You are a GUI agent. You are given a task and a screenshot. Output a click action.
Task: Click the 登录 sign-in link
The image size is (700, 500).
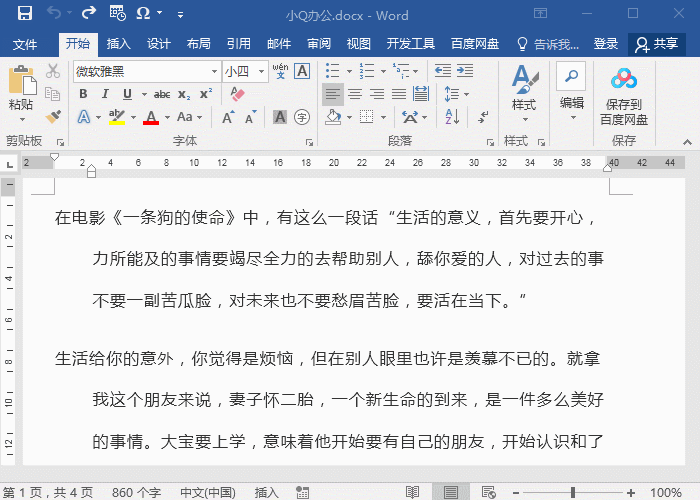tap(606, 44)
